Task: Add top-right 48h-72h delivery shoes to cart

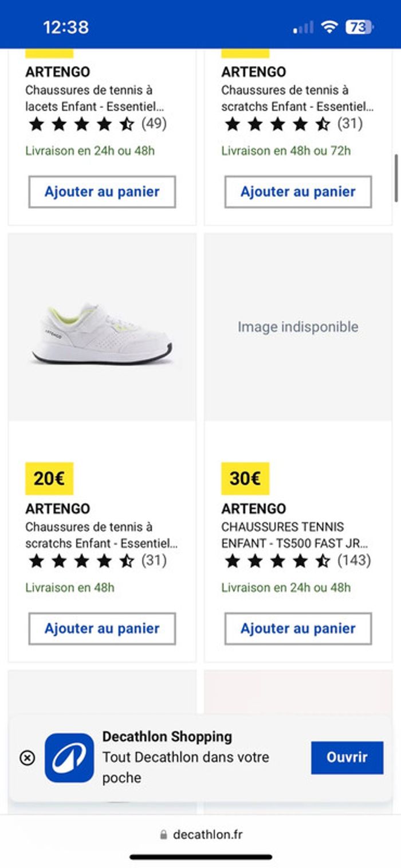Action: click(x=298, y=191)
